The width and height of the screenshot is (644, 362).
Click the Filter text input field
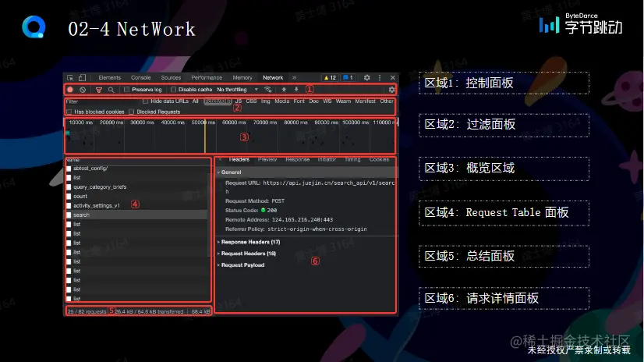pyautogui.click(x=103, y=101)
